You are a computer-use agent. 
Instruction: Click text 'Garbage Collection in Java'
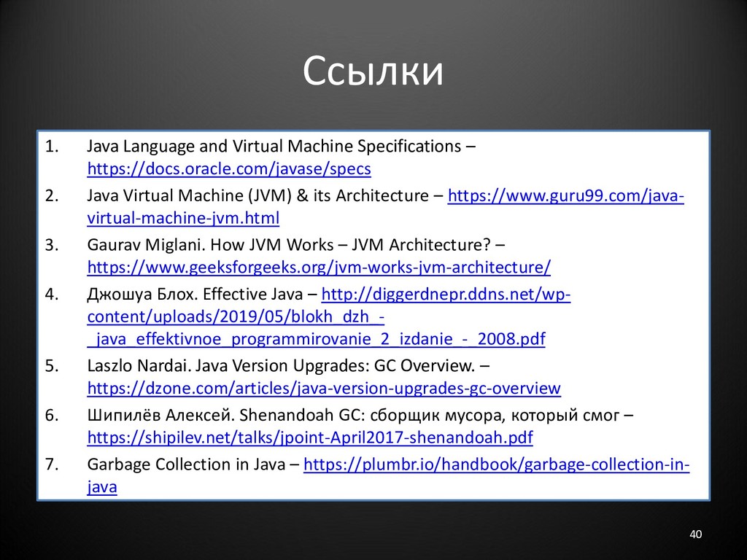click(x=186, y=464)
